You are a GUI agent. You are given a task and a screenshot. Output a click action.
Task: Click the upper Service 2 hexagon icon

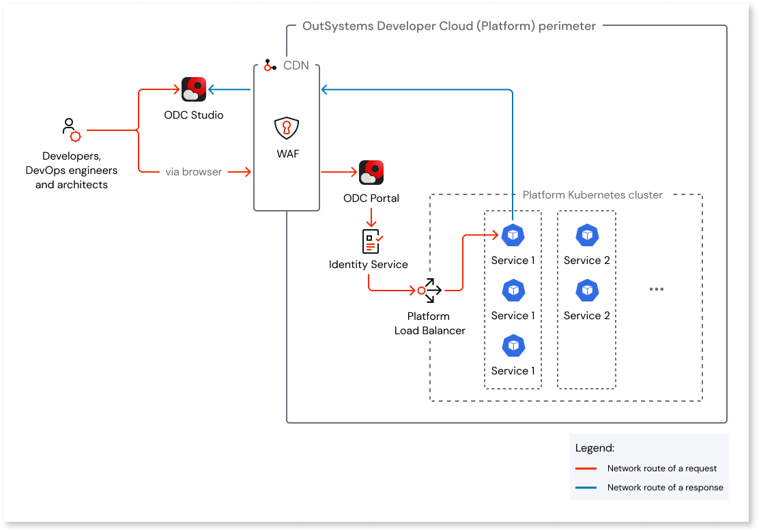pyautogui.click(x=586, y=235)
